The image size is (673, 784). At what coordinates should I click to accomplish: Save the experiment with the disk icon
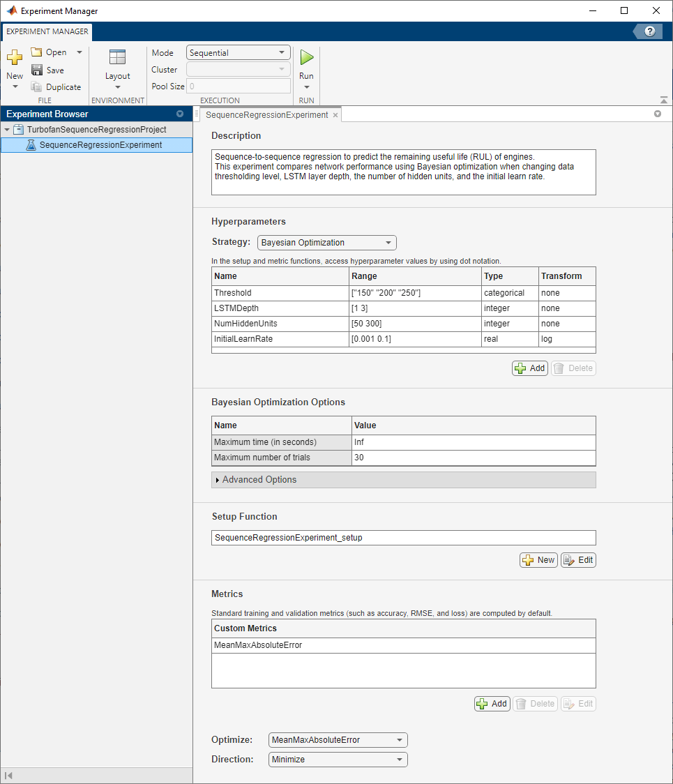coord(37,70)
